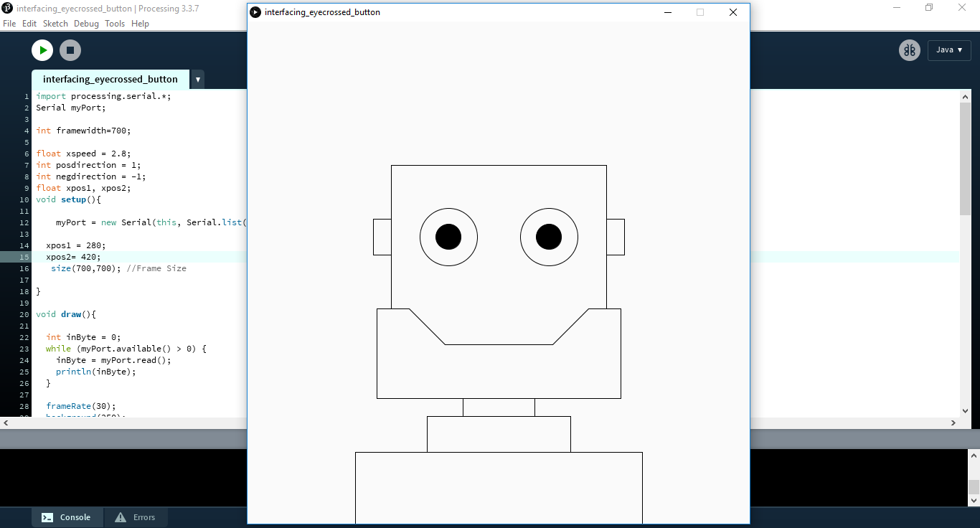Run the sketch with the play button
Screen dimensions: 980x528
42,50
